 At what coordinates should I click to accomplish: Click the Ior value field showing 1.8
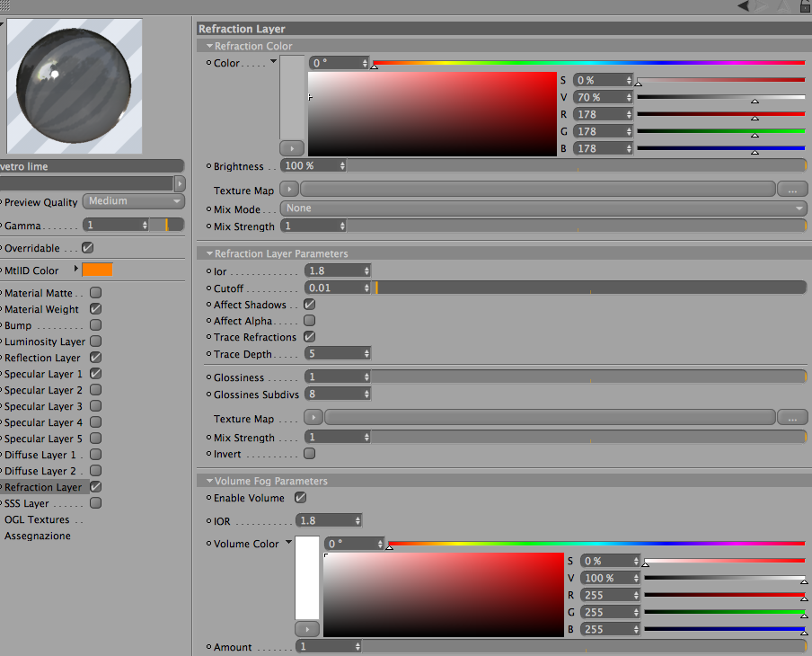click(x=337, y=270)
